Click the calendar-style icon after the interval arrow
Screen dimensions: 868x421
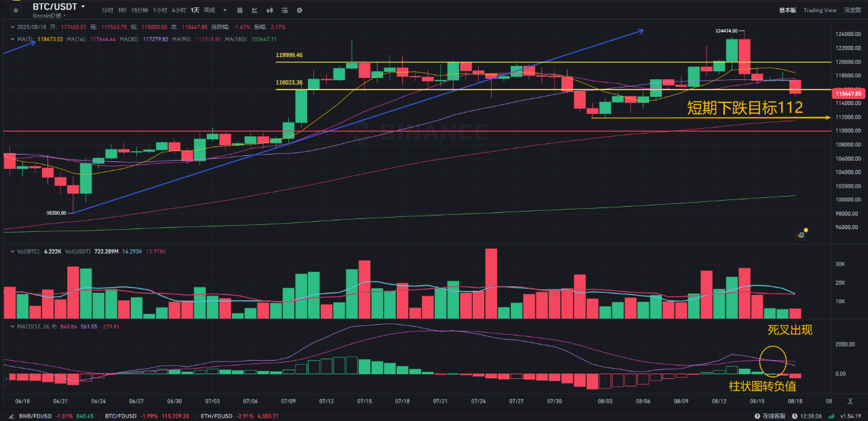tap(241, 10)
